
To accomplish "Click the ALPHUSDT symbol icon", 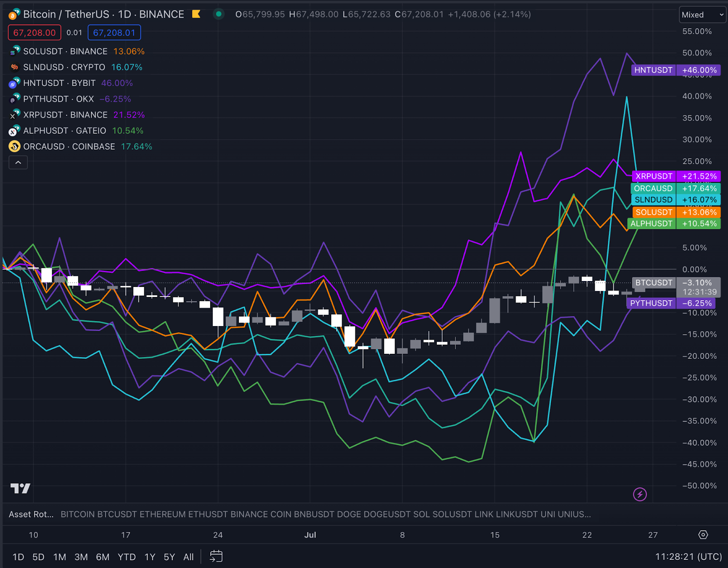I will point(15,131).
